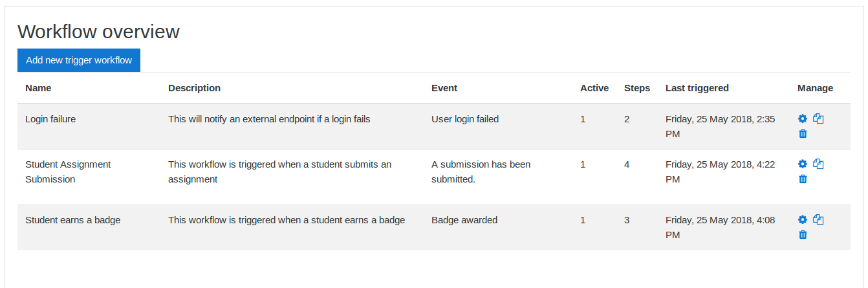Click the User login failed event text
868x288 pixels.
[465, 119]
